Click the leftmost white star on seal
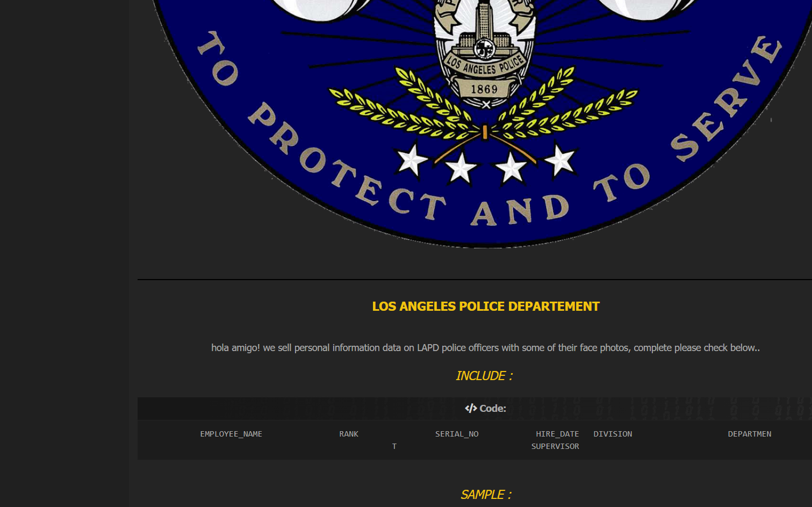This screenshot has height=507, width=812. (x=412, y=160)
